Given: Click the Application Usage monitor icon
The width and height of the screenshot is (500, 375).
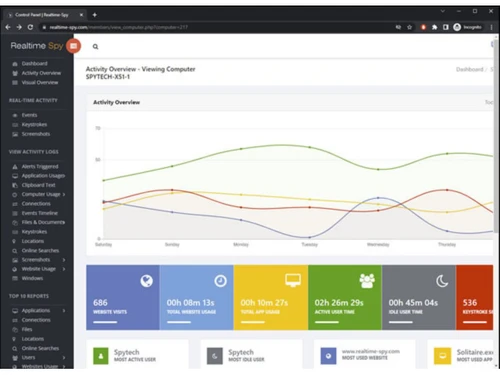Looking at the screenshot, I should coord(15,176).
